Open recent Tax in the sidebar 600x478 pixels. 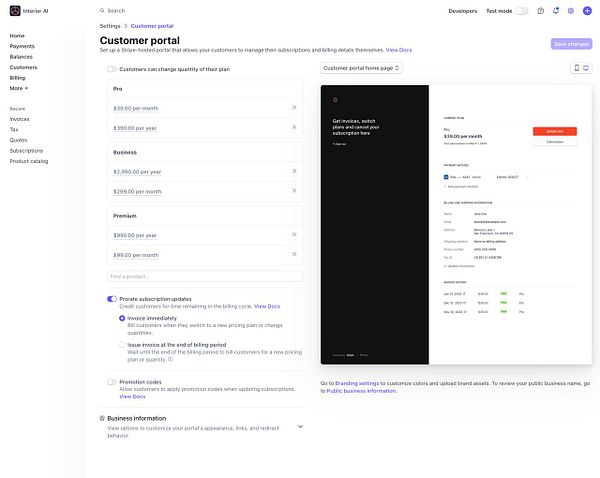pos(14,129)
